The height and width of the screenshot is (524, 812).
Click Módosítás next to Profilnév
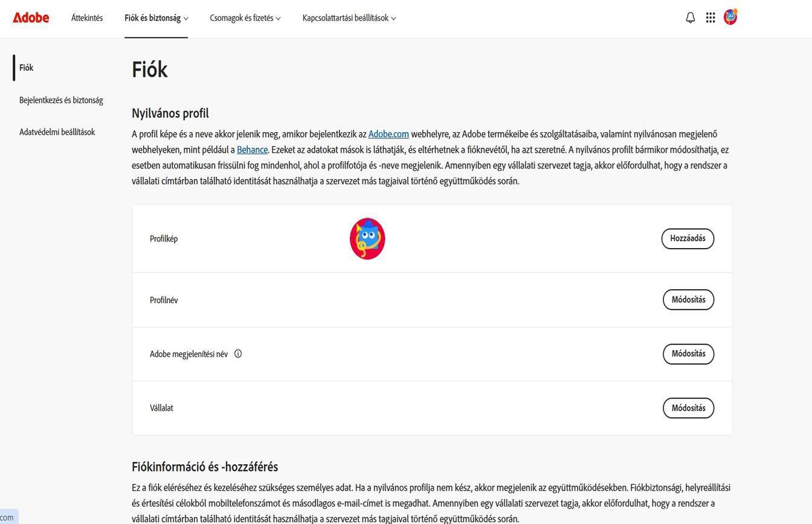(688, 299)
